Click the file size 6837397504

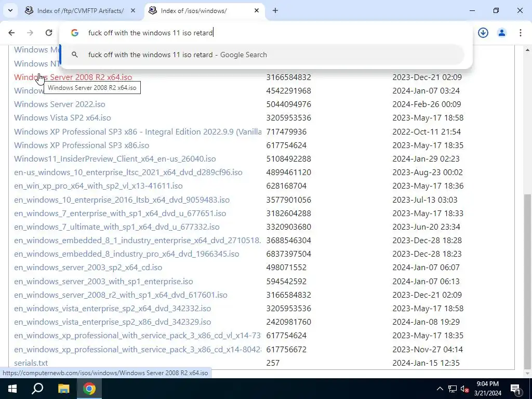click(289, 254)
